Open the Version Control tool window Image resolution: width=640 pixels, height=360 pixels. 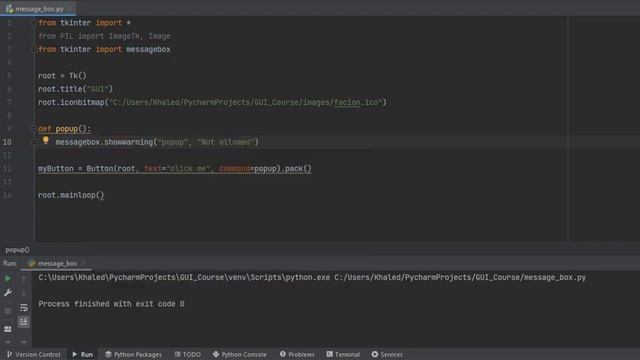[x=33, y=354]
